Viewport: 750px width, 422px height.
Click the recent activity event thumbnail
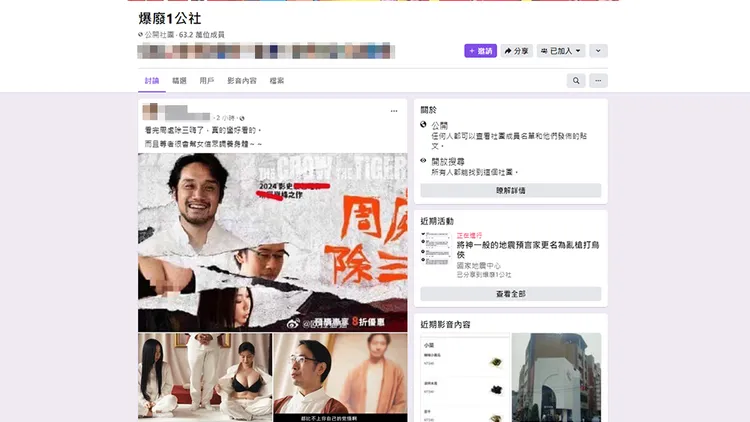tap(436, 248)
